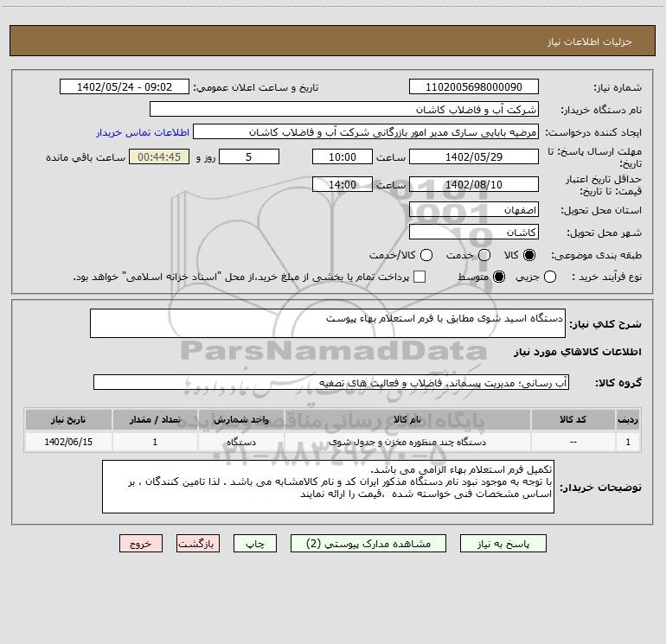Click the response deadline date 1402/05/29

(474, 156)
